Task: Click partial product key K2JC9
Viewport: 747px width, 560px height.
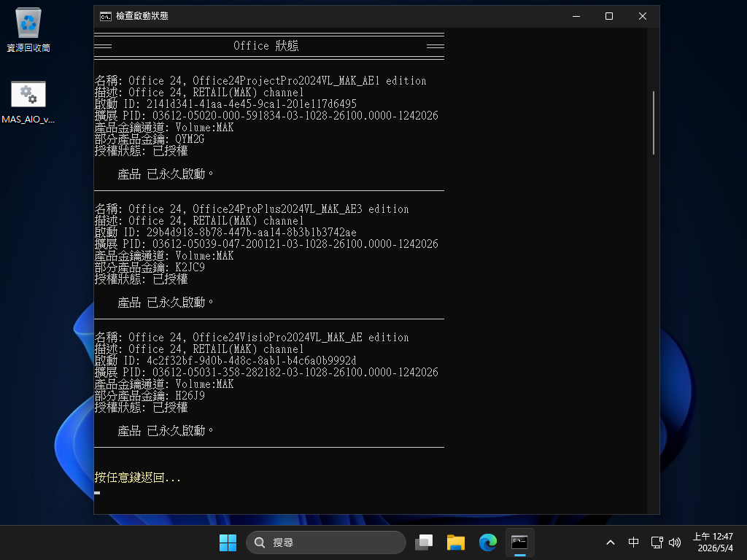Action: tap(190, 267)
